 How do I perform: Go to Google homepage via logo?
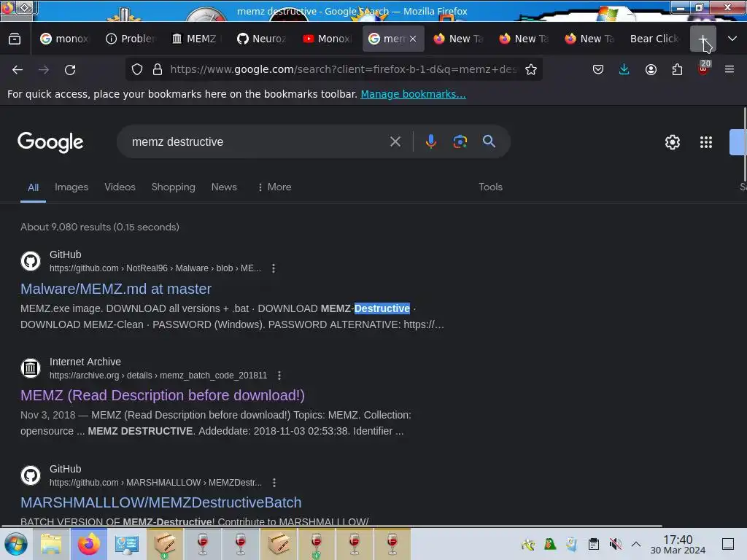50,142
